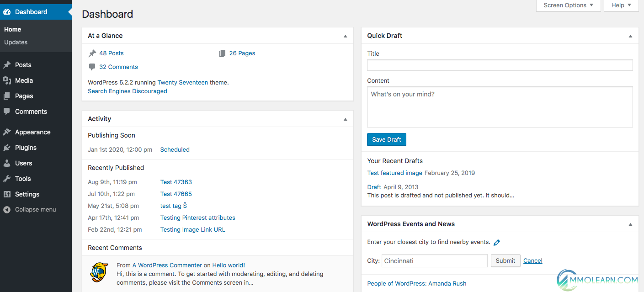Image resolution: width=644 pixels, height=292 pixels.
Task: Click the pages icon beside 26 Pages
Action: point(222,53)
